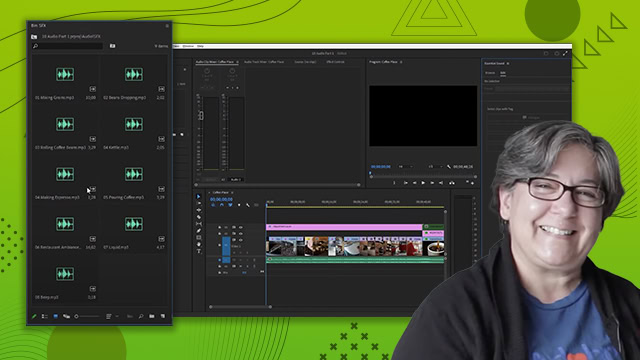The height and width of the screenshot is (360, 640).
Task: Click the Program monitor scrub bar
Action: 423,177
